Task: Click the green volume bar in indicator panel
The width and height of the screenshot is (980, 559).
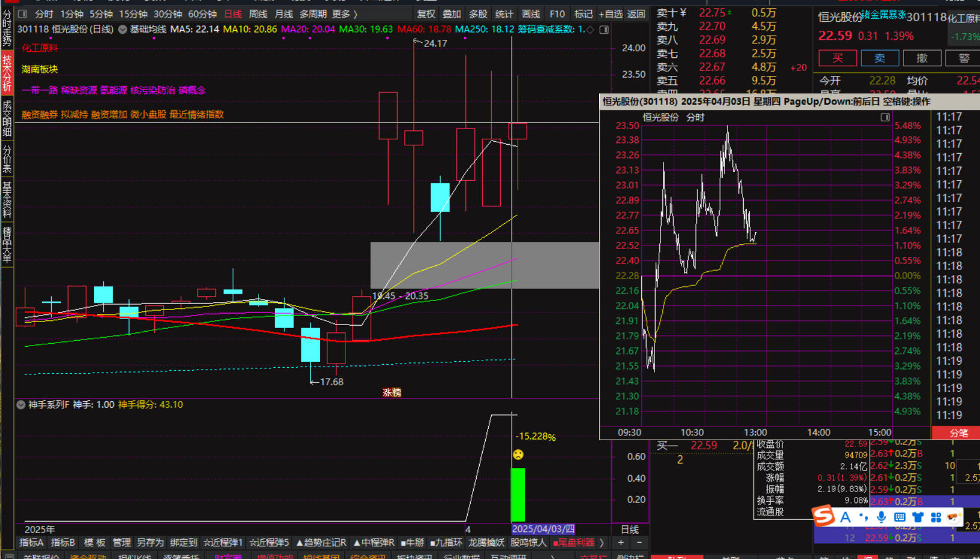Action: point(518,494)
